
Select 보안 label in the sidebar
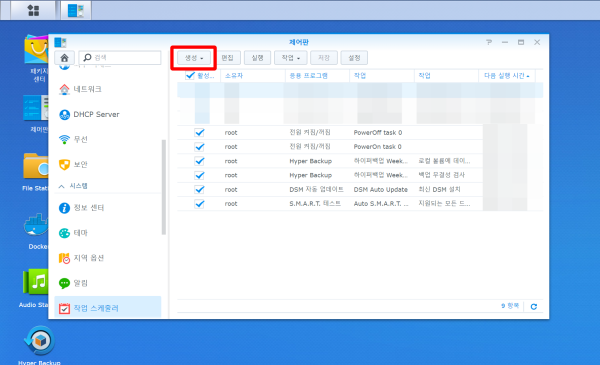(81, 165)
